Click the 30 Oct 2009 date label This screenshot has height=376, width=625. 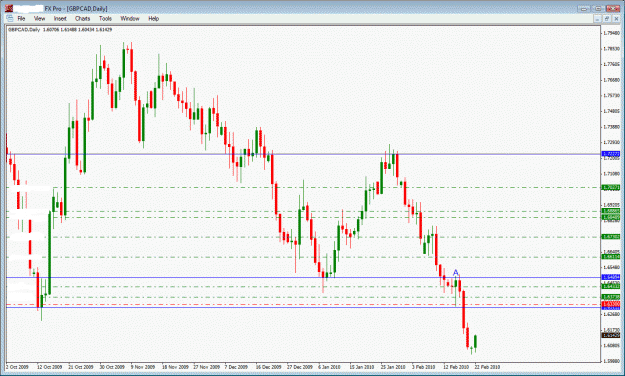(112, 367)
